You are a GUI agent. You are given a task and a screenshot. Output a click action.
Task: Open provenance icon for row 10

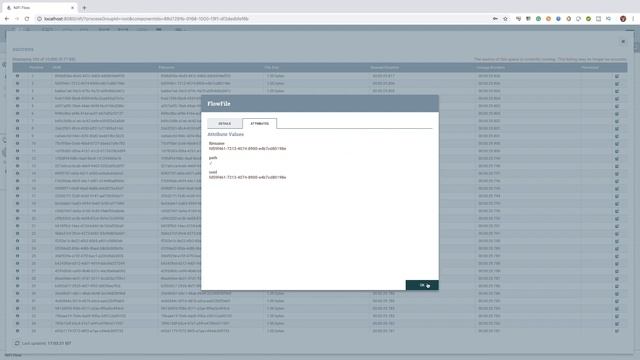coord(617,143)
